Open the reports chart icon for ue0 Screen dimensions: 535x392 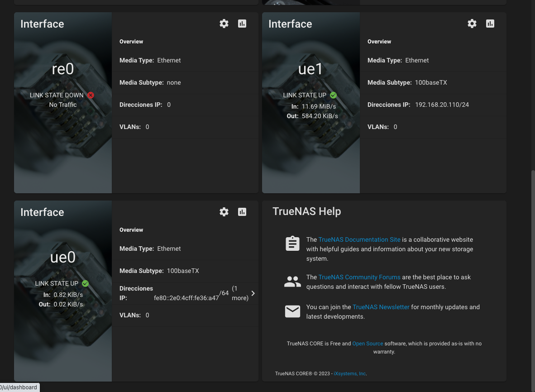point(242,212)
